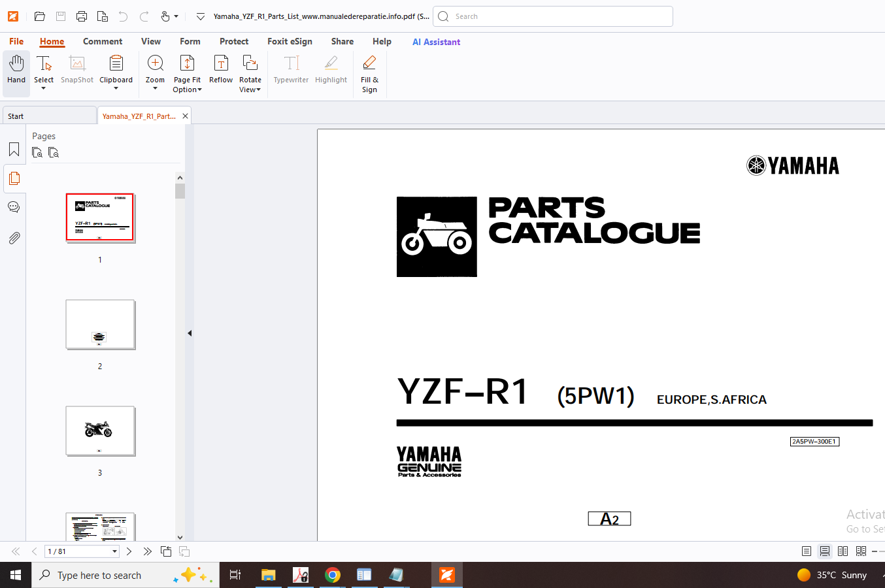
Task: Expand the customize quick access toolbar arrow
Action: coord(201,16)
